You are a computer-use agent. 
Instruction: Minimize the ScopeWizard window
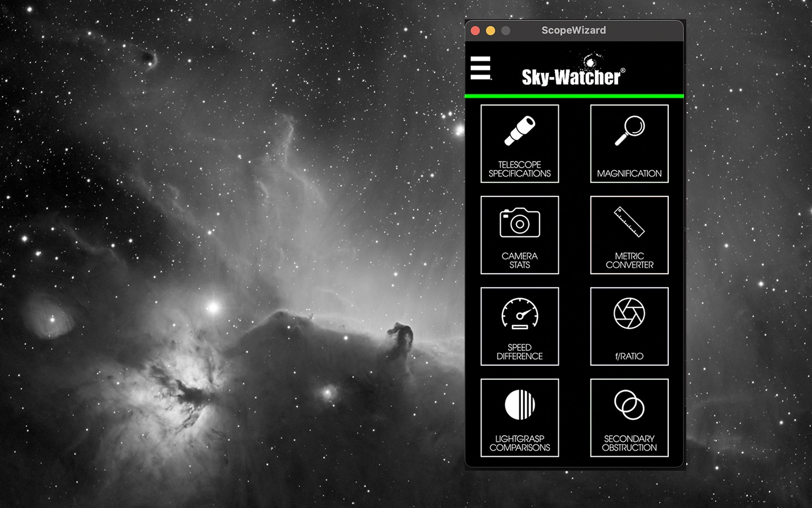pos(491,30)
